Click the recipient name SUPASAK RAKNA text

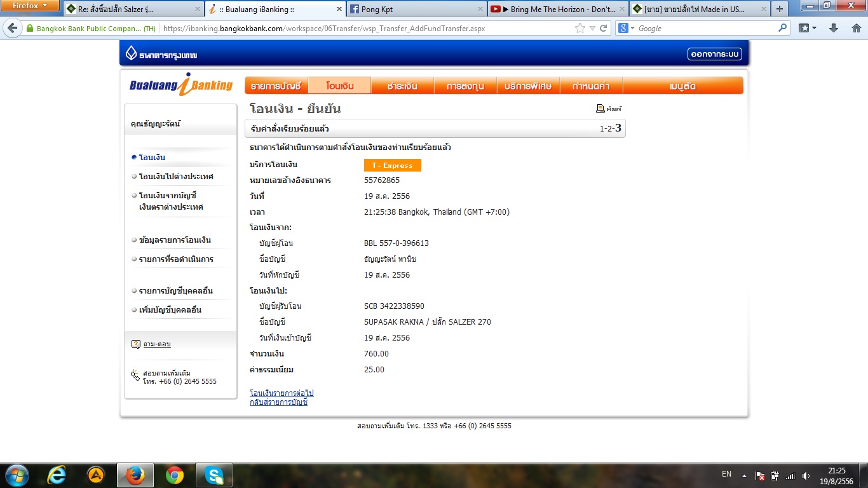pyautogui.click(x=394, y=322)
